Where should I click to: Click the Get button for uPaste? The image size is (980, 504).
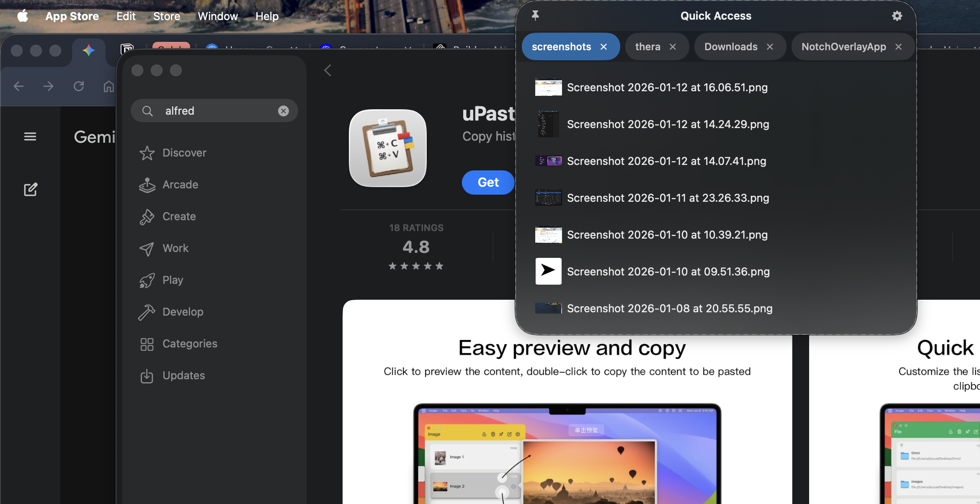click(488, 183)
